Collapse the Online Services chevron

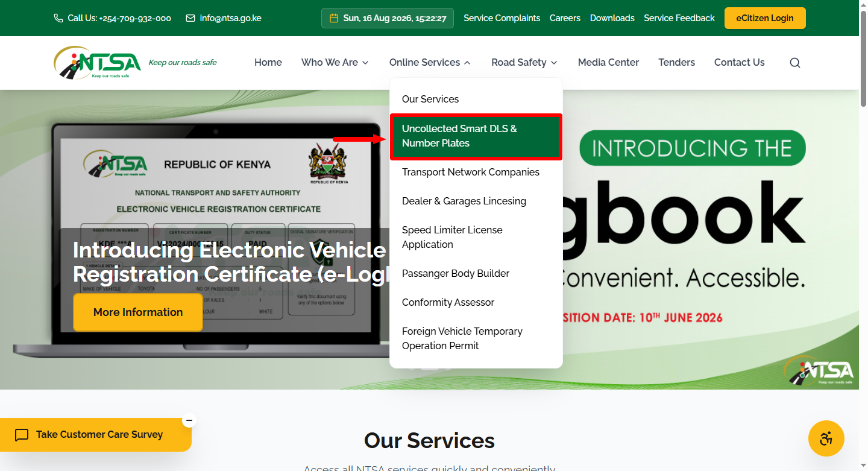click(467, 63)
